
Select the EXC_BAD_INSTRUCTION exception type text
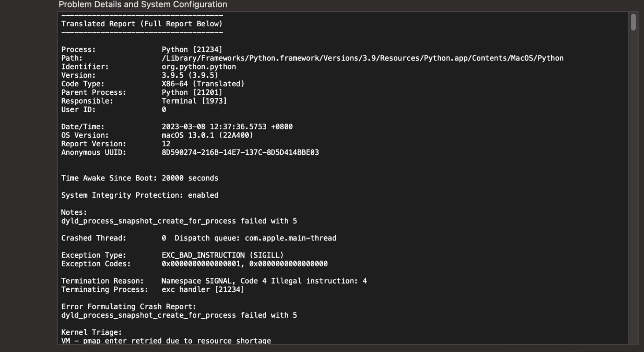pyautogui.click(x=223, y=255)
